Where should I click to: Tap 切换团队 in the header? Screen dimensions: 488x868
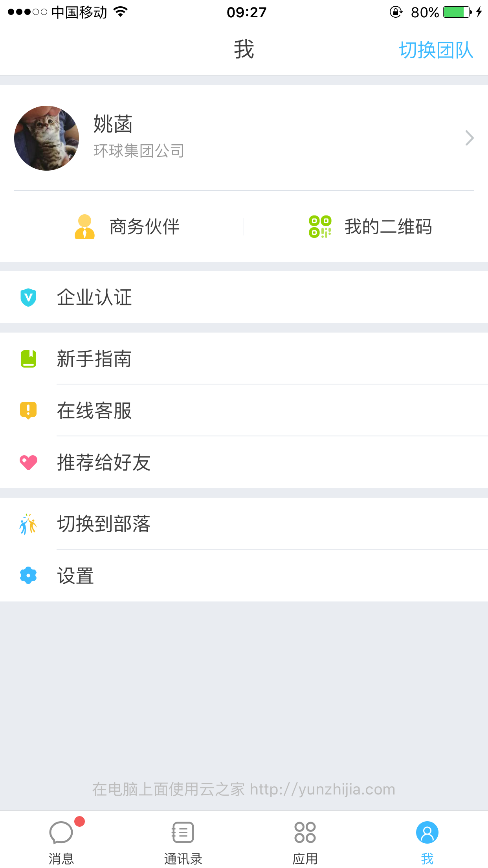pyautogui.click(x=436, y=50)
